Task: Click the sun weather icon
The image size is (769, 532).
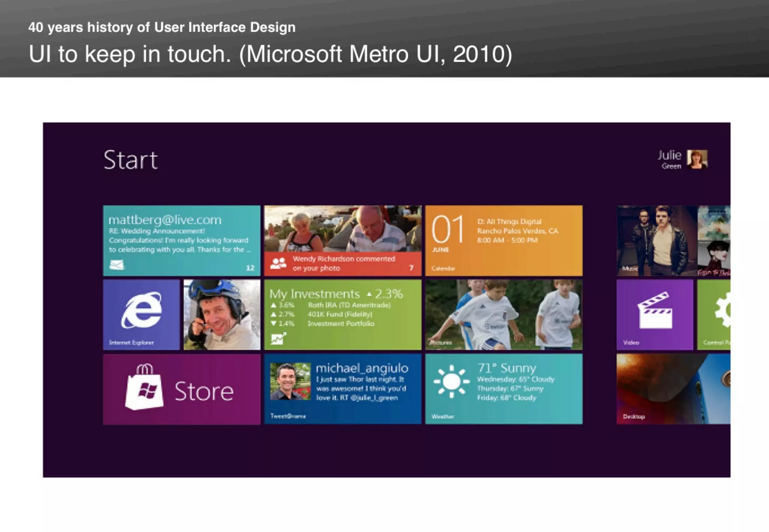Action: [451, 382]
